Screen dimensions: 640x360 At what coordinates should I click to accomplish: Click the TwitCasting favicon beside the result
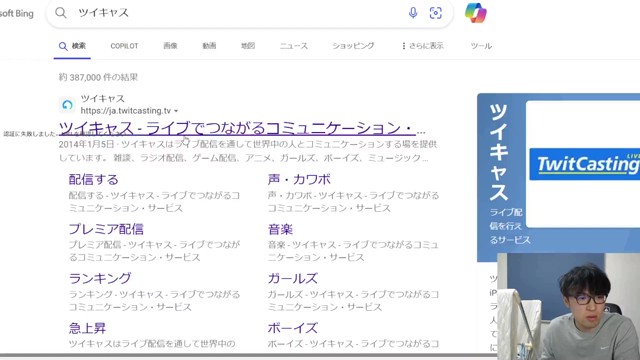click(67, 105)
